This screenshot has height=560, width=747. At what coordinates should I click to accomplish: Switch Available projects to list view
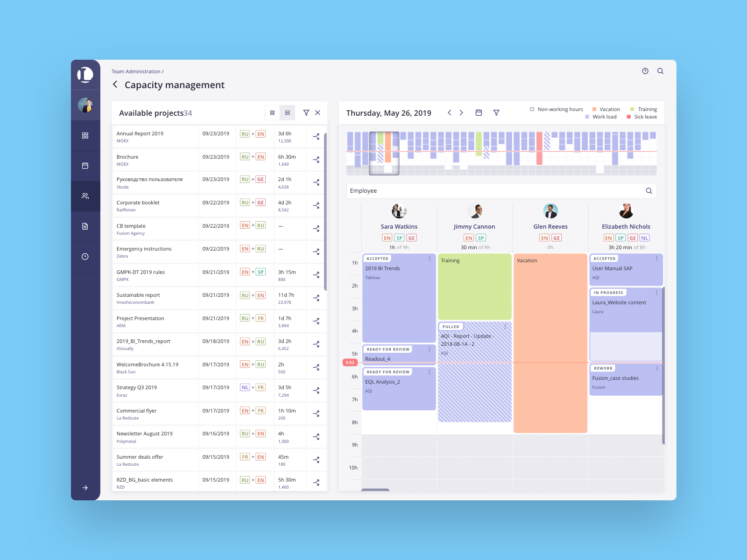click(287, 112)
